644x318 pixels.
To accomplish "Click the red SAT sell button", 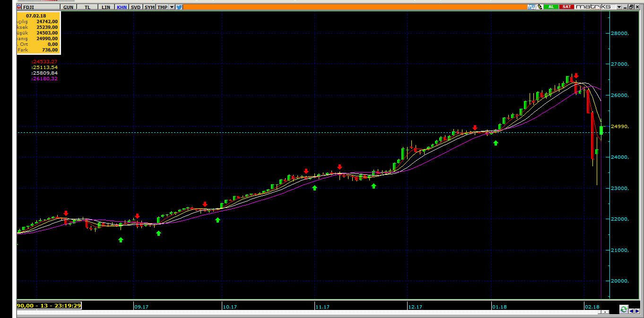I will pyautogui.click(x=566, y=7).
